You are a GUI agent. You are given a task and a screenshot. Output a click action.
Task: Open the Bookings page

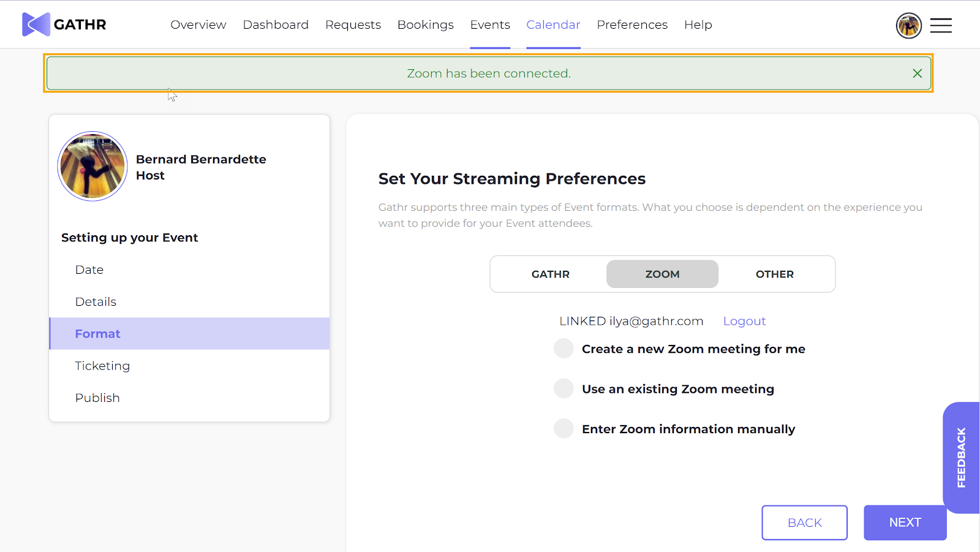pos(426,25)
